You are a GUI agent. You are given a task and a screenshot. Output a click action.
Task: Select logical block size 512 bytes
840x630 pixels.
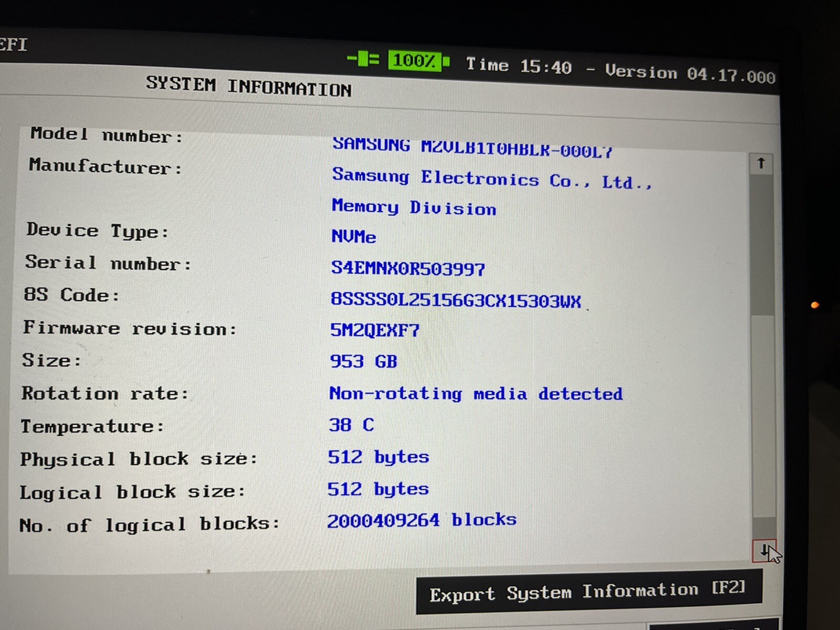377,489
